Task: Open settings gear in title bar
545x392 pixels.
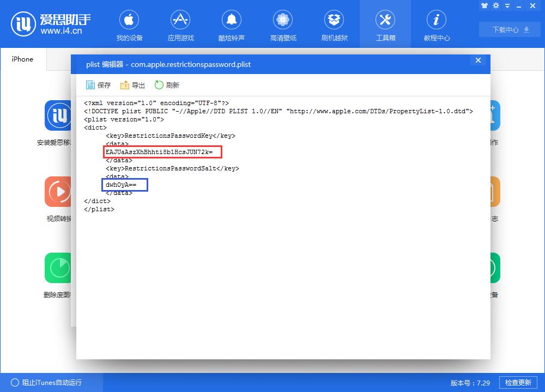Action: click(x=496, y=5)
